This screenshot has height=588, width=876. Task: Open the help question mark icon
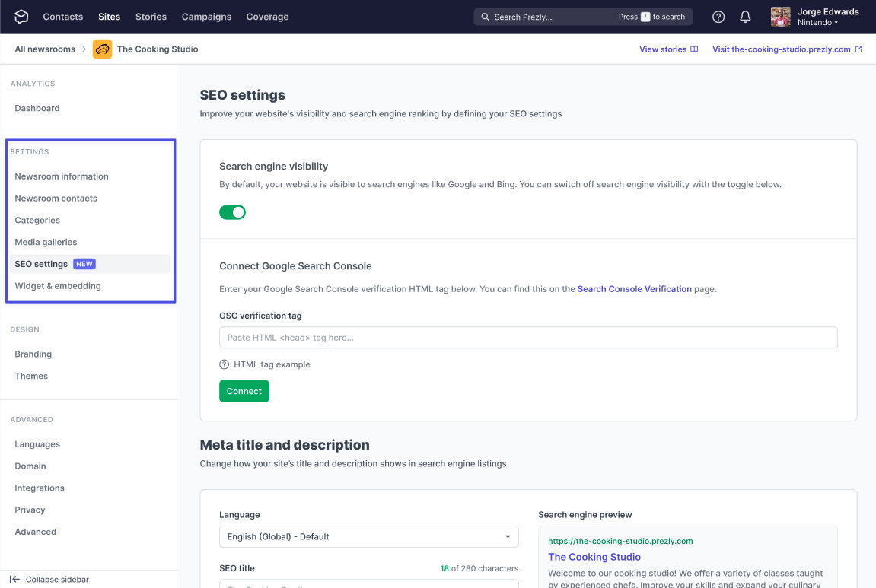click(x=718, y=17)
